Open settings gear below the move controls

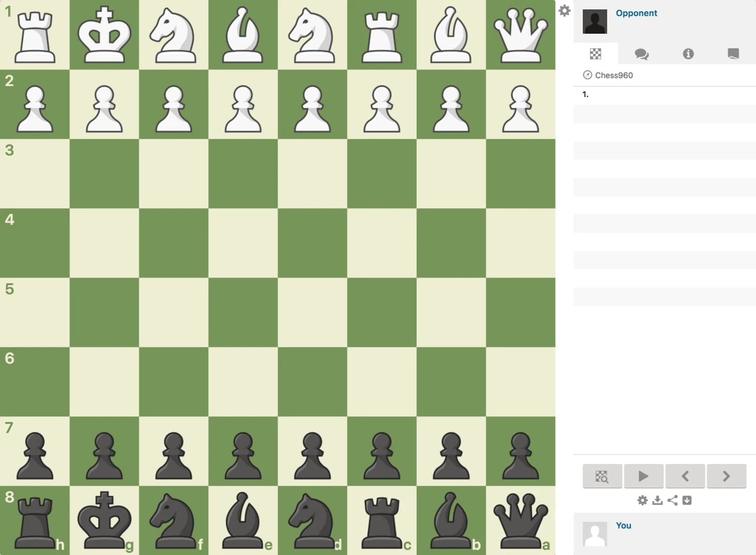pos(643,500)
